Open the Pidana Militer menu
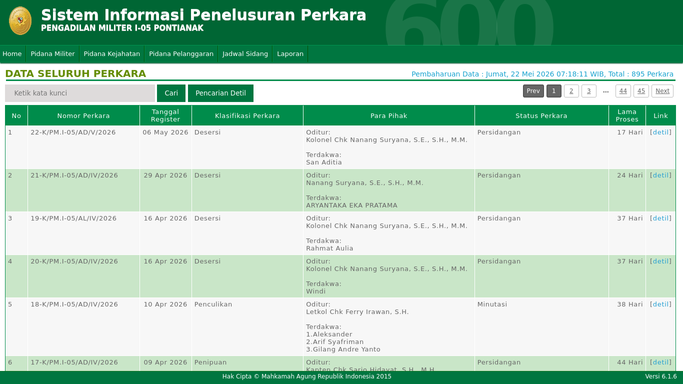Screen dimensions: 683x384 (52, 54)
